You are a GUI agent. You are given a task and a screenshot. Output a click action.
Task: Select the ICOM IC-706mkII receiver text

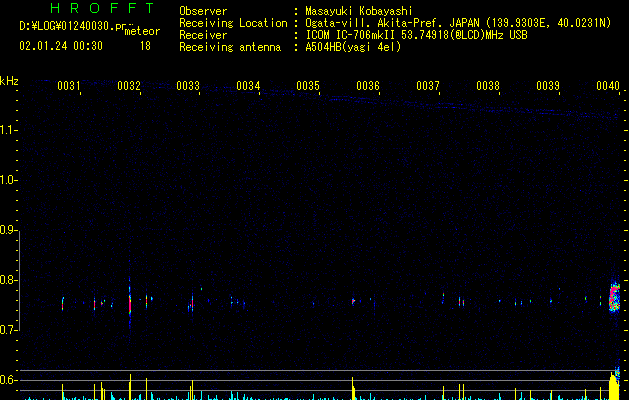(x=351, y=35)
